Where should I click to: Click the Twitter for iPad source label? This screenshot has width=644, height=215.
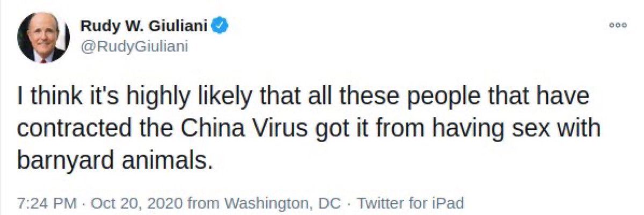pos(410,203)
